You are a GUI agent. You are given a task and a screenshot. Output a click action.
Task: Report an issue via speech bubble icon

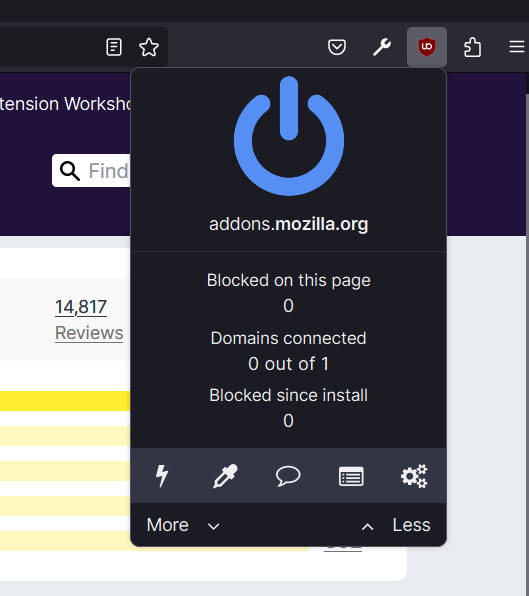(x=288, y=476)
